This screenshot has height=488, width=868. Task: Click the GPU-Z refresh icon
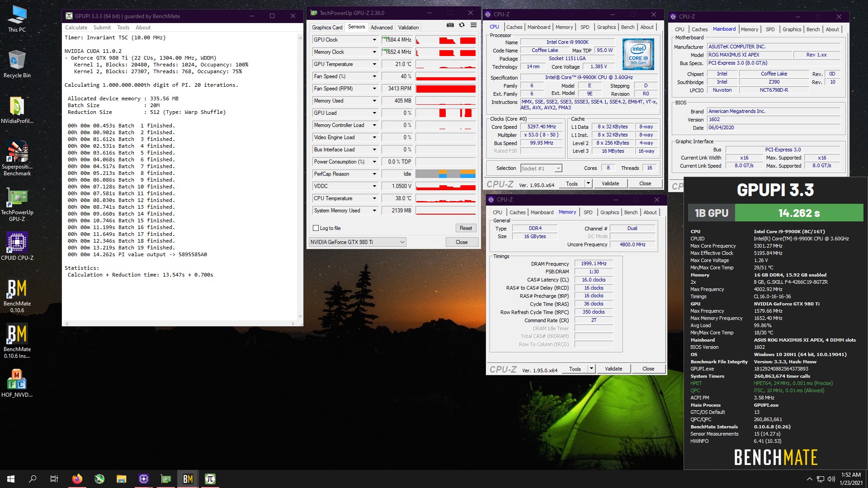point(462,25)
